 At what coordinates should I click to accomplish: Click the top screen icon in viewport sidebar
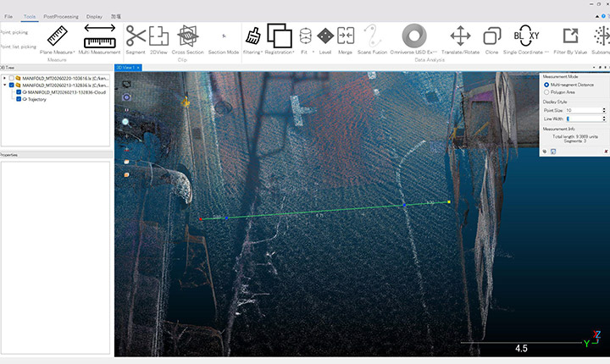pos(126,84)
